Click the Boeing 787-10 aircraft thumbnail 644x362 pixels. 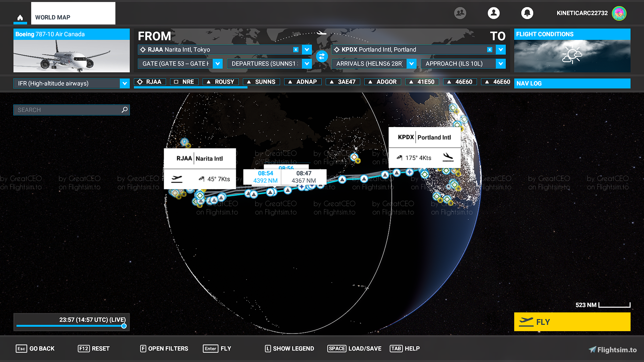[x=71, y=56]
